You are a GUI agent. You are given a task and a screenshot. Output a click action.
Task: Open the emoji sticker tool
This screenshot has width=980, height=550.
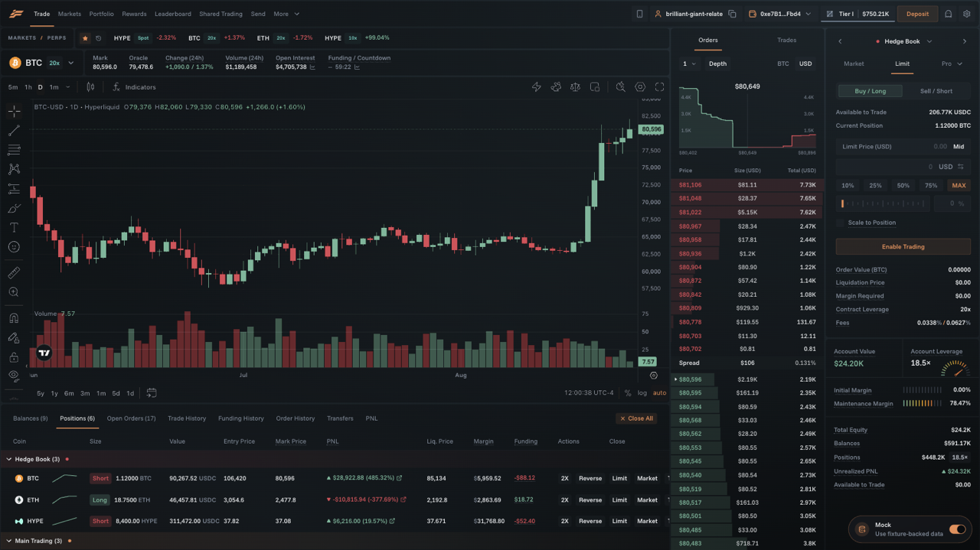(14, 247)
